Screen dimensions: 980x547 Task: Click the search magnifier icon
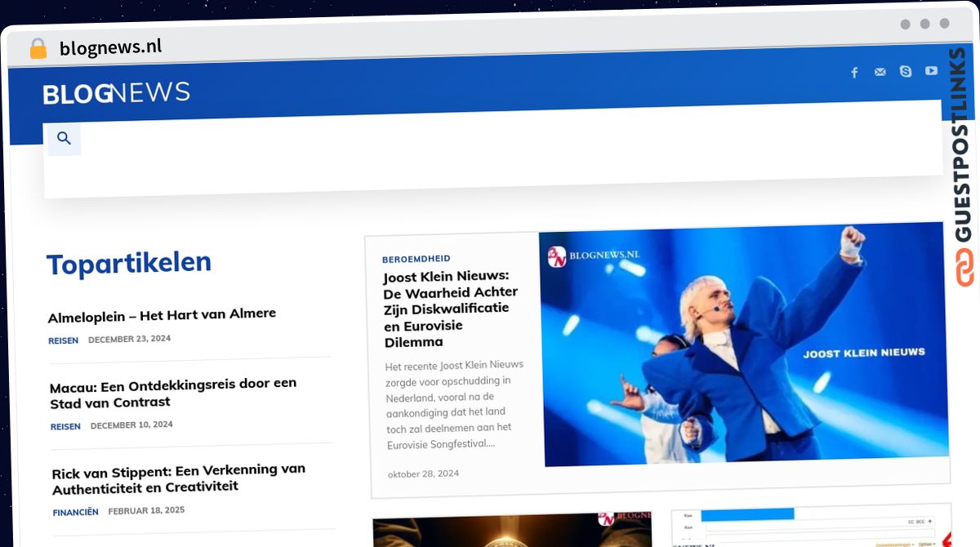click(64, 139)
